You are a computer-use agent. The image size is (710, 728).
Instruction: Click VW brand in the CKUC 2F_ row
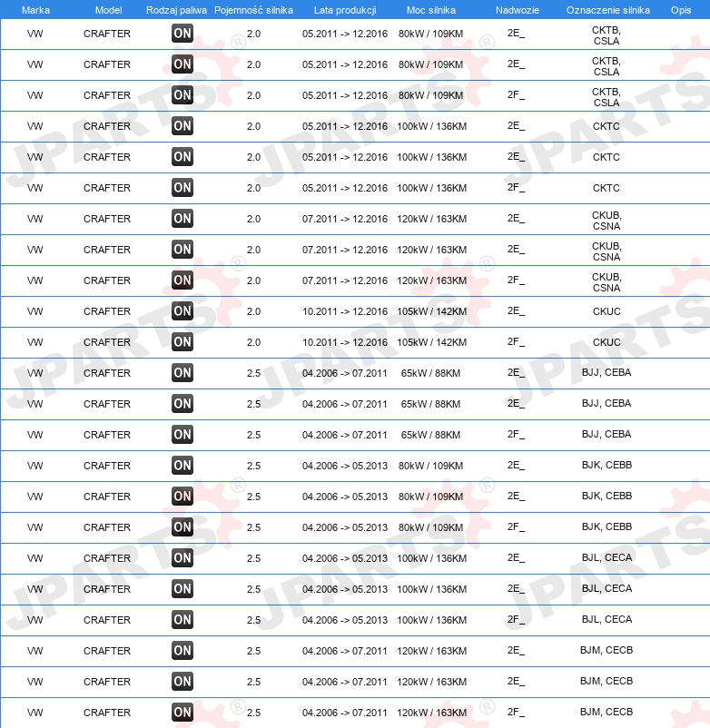(35, 342)
